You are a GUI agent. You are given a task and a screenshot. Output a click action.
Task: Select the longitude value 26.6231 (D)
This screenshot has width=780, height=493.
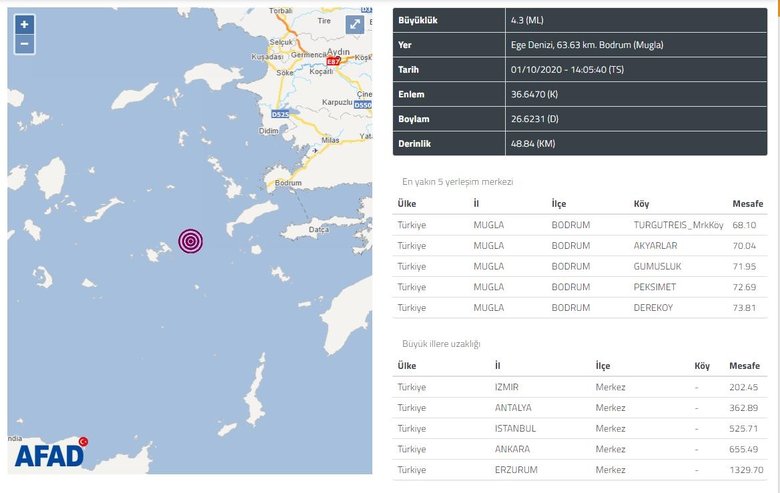point(535,119)
